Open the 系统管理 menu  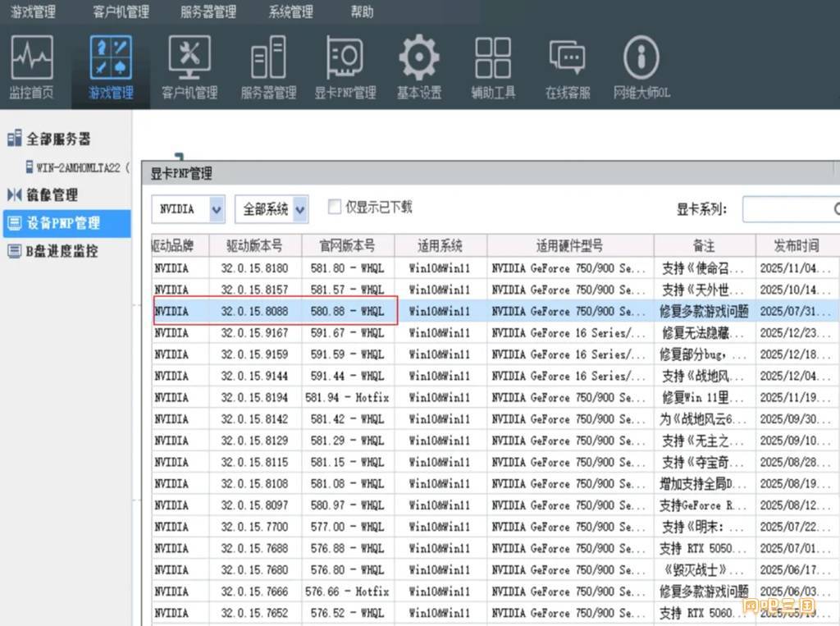pos(290,12)
